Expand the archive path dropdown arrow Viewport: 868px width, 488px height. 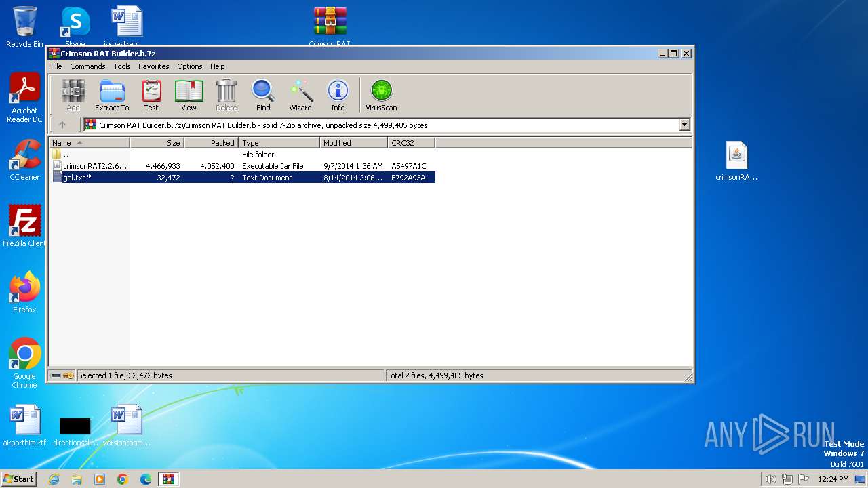click(684, 125)
